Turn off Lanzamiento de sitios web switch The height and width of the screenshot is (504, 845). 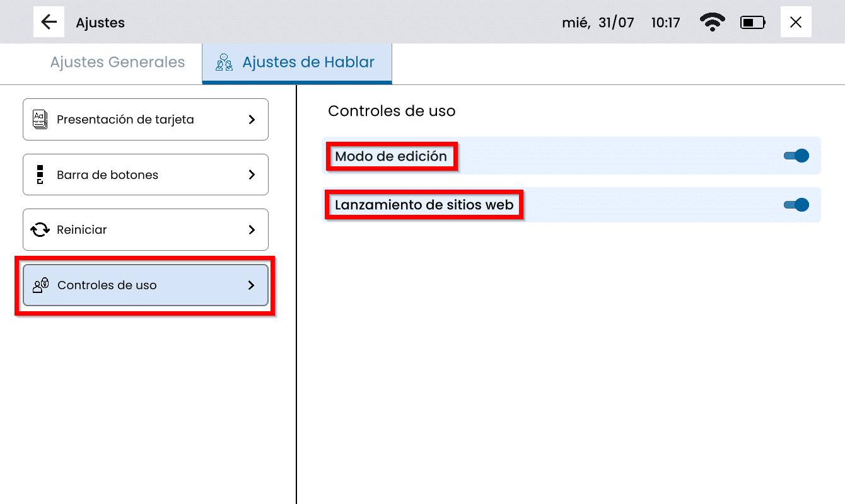coord(796,205)
